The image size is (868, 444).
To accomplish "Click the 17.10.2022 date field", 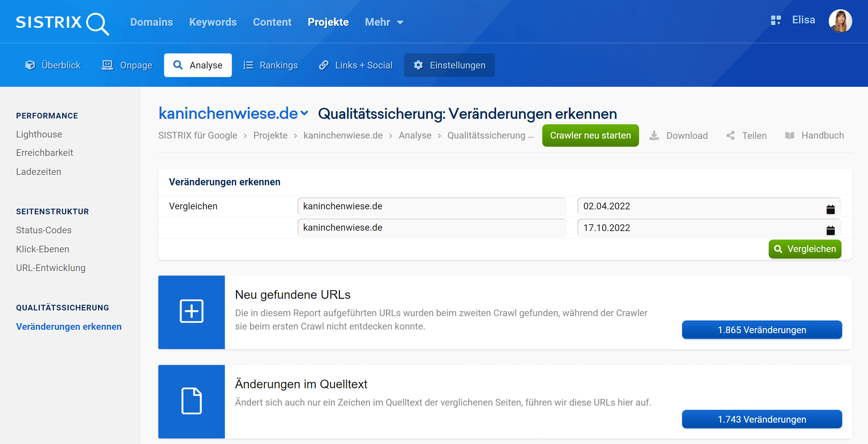I will (x=709, y=228).
